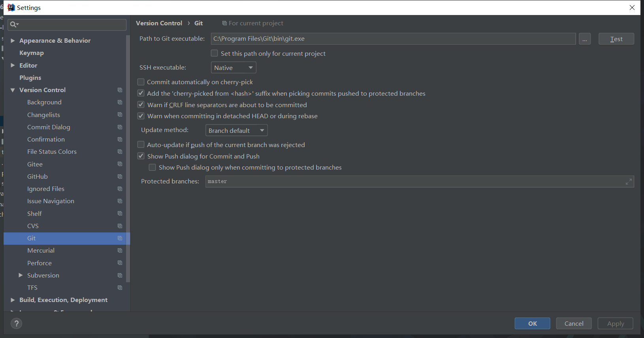The width and height of the screenshot is (644, 338).
Task: Click the project-level icon next to GitHub
Action: [x=120, y=177]
